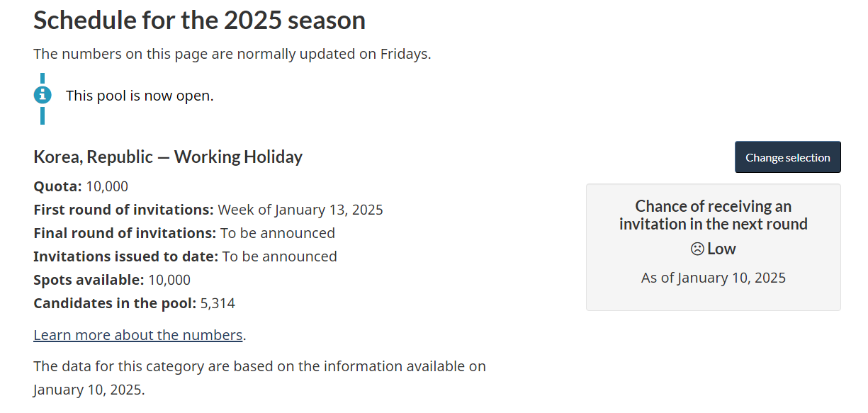Click the Spots available label
Viewport: 868px width, 413px height.
click(x=89, y=280)
